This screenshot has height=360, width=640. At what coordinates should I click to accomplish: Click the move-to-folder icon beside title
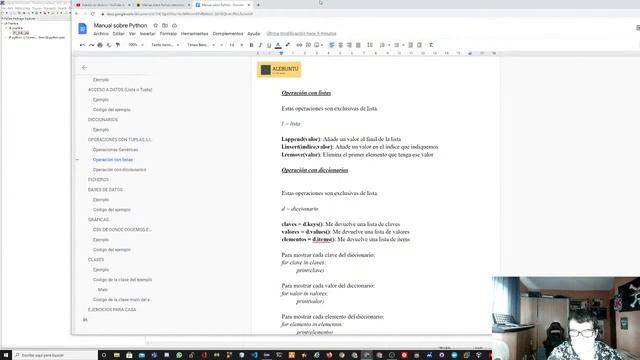165,25
